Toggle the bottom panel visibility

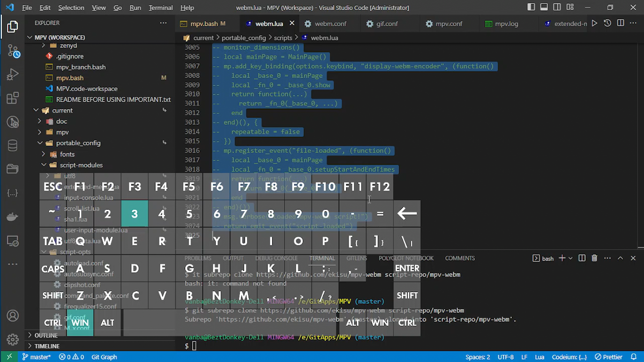[544, 8]
